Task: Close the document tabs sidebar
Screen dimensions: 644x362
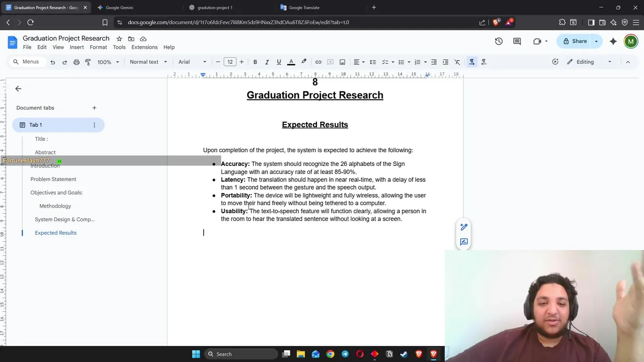Action: pyautogui.click(x=18, y=88)
